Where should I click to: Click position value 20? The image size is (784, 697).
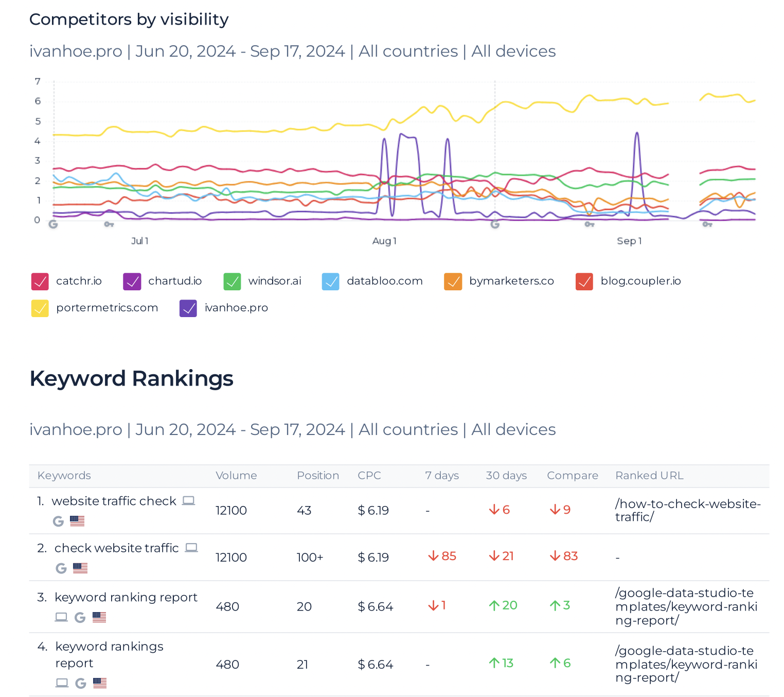click(305, 606)
